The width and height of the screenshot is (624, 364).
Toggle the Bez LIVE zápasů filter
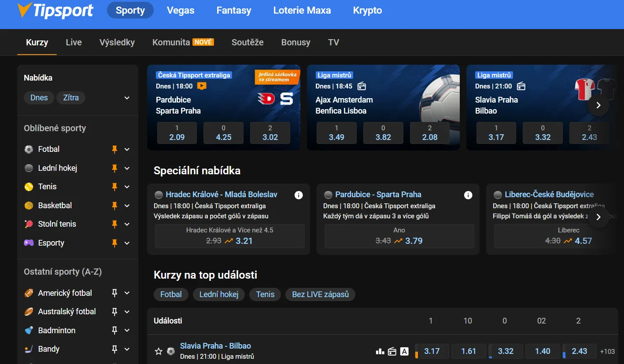pyautogui.click(x=320, y=294)
